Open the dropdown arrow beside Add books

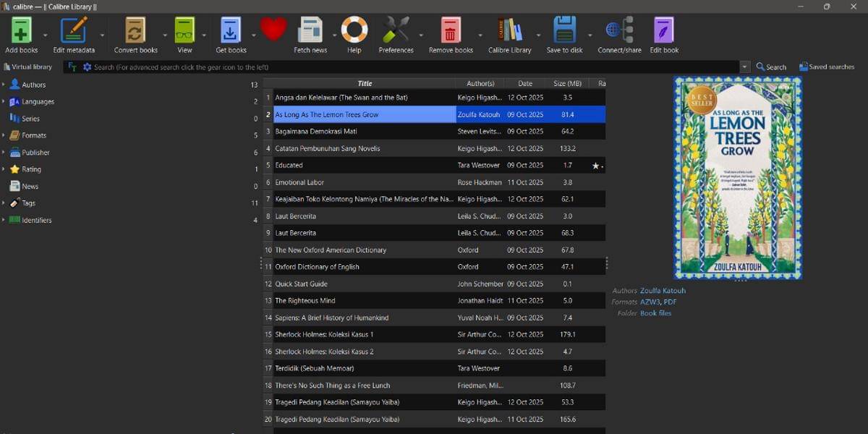[45, 35]
